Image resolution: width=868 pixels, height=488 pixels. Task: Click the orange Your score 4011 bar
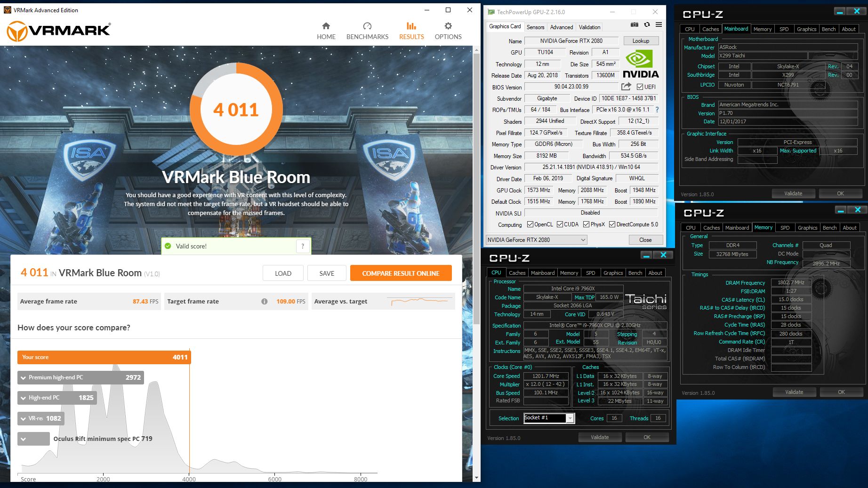[x=104, y=357]
